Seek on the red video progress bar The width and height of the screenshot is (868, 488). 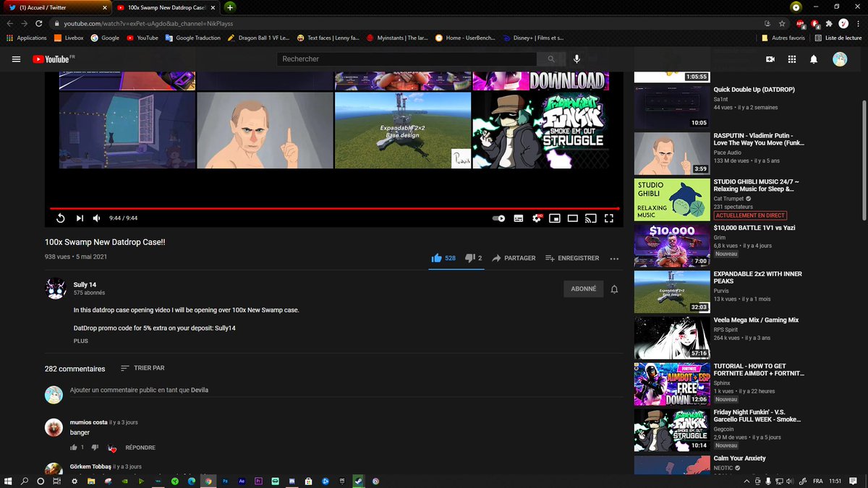334,208
